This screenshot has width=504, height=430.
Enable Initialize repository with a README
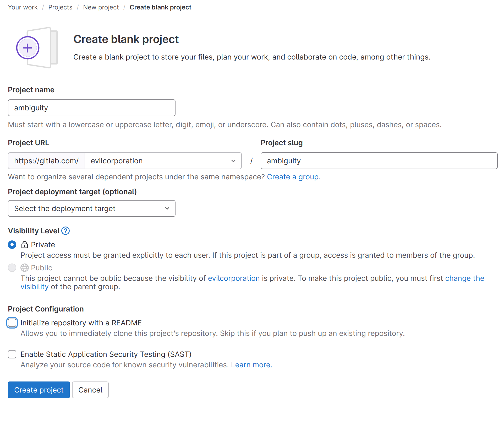pos(12,323)
